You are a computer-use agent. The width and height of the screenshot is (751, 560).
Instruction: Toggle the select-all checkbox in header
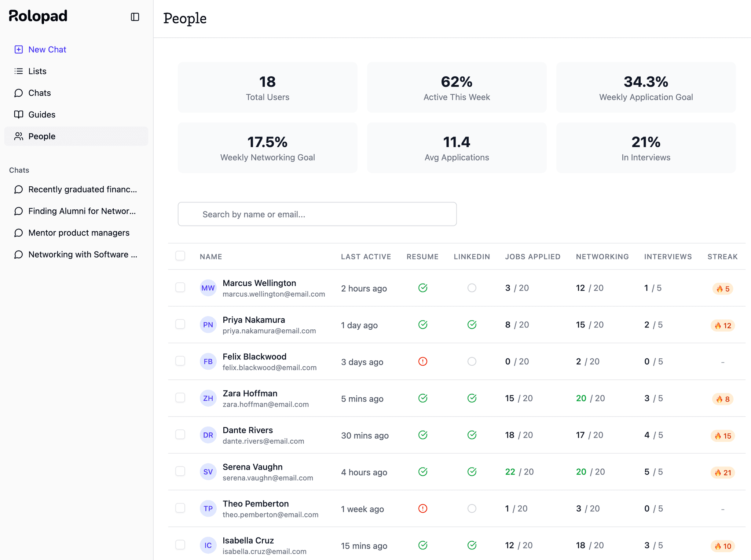point(180,256)
